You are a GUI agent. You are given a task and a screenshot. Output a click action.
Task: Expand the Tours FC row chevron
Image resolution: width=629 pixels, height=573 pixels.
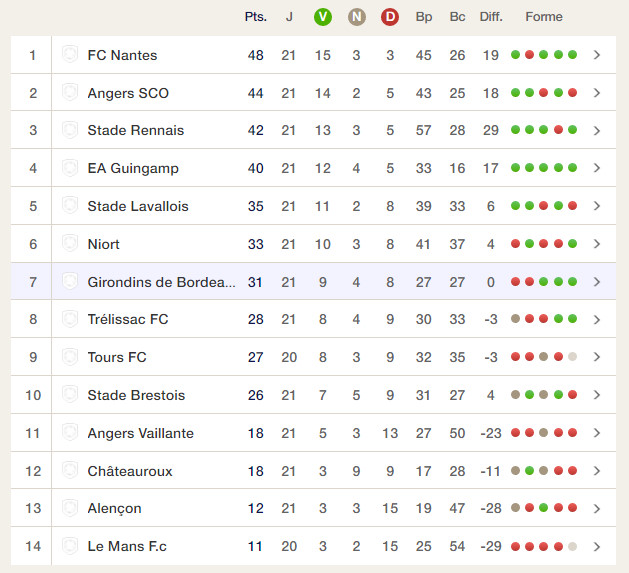[597, 357]
